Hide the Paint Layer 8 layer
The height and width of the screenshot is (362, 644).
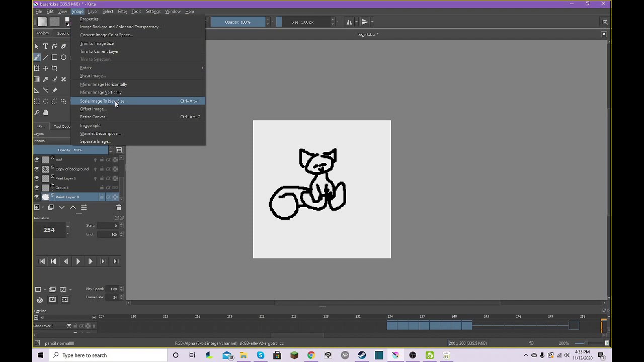(36, 197)
